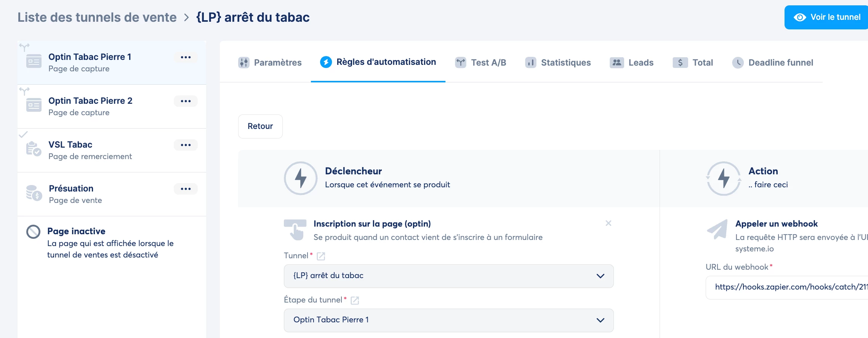Click the 'Page de remerciement' subtitle
This screenshot has width=868, height=338.
tap(90, 156)
